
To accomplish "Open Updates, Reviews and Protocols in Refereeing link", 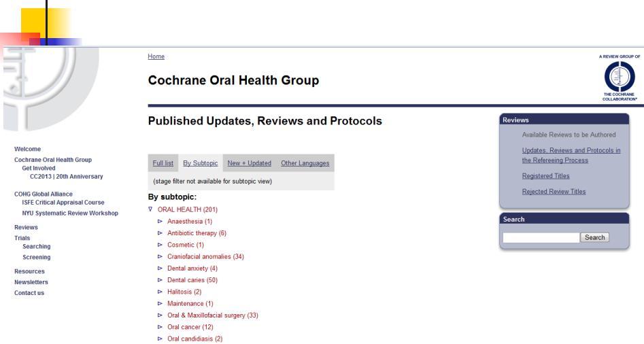I will [571, 155].
